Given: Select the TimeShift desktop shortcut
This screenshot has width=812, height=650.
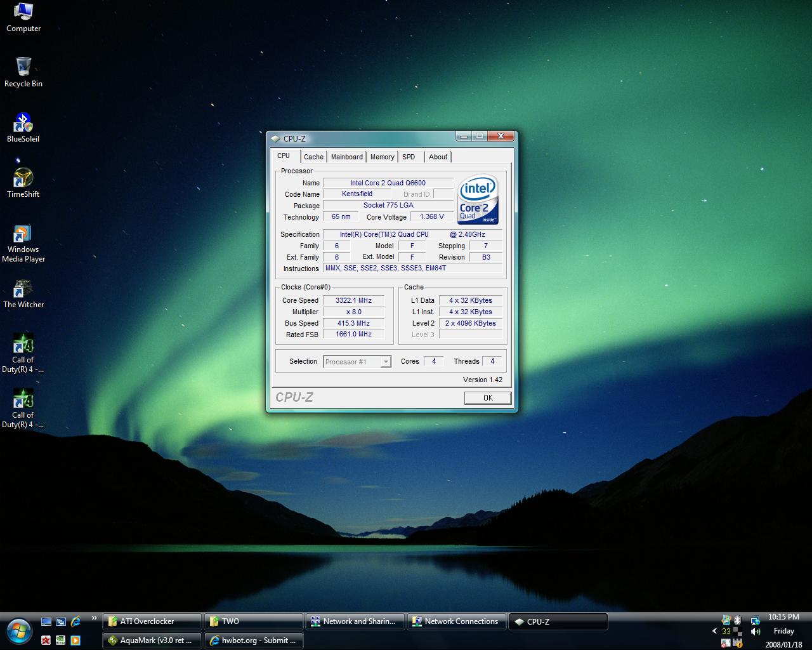Looking at the screenshot, I should [x=23, y=183].
